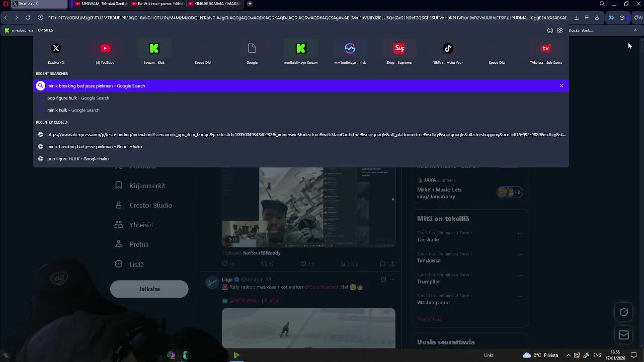Select 'minix breaking bad jesse pinkman' Google Search suggestion
644x362 pixels.
[x=301, y=86]
